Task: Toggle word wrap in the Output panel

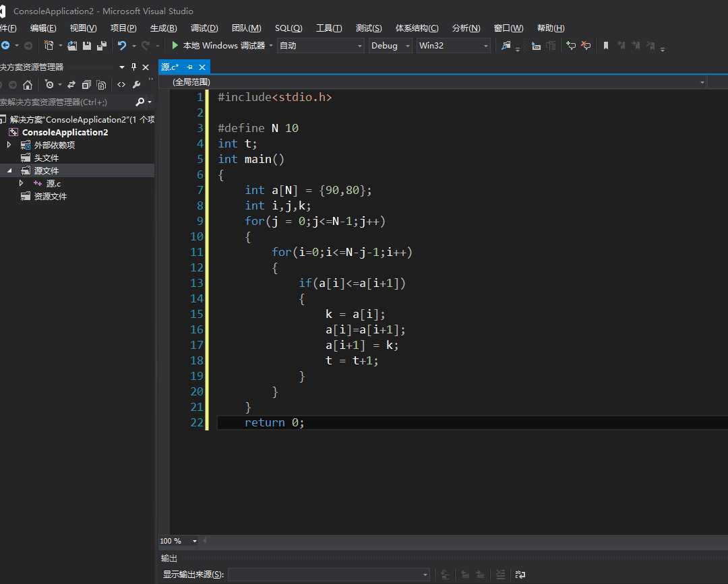Action: tap(520, 575)
